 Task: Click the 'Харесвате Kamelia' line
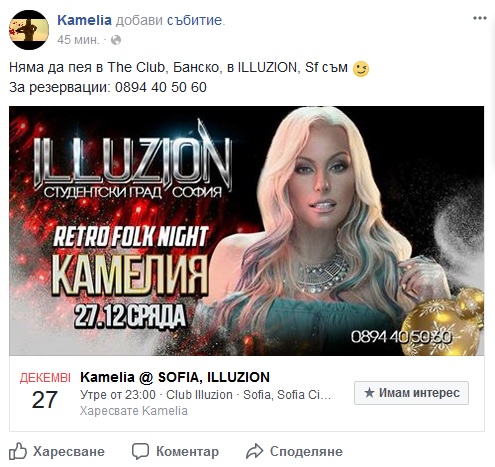tap(134, 411)
